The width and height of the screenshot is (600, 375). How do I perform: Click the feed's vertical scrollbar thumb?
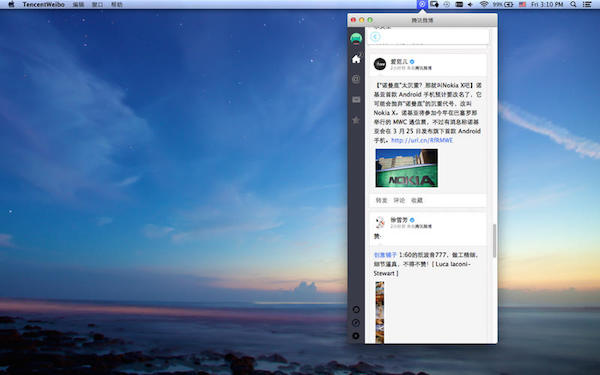click(x=494, y=241)
